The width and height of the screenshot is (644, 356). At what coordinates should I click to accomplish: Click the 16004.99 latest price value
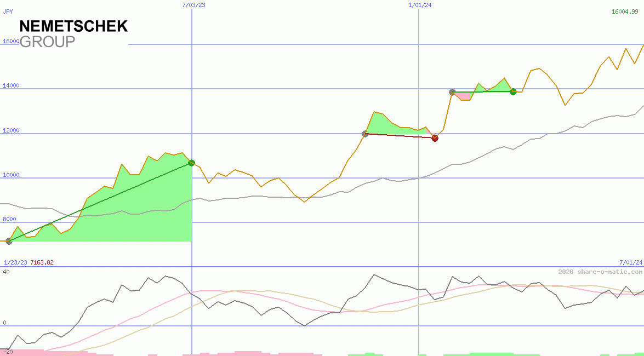(627, 12)
